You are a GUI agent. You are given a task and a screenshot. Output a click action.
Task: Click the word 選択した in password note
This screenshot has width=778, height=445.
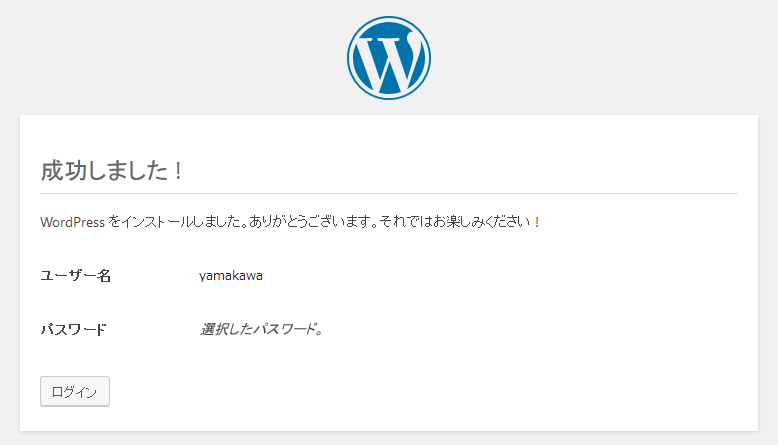pyautogui.click(x=225, y=329)
